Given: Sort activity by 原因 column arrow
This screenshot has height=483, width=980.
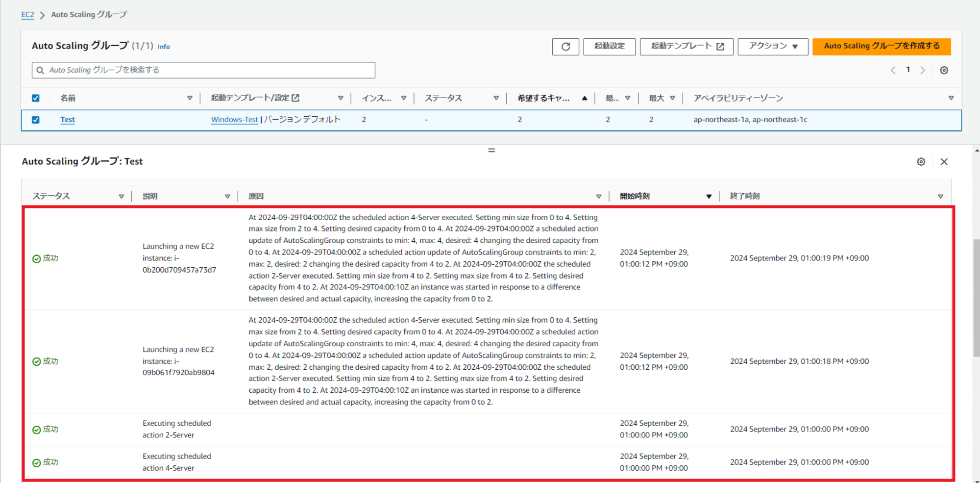Looking at the screenshot, I should [x=598, y=197].
